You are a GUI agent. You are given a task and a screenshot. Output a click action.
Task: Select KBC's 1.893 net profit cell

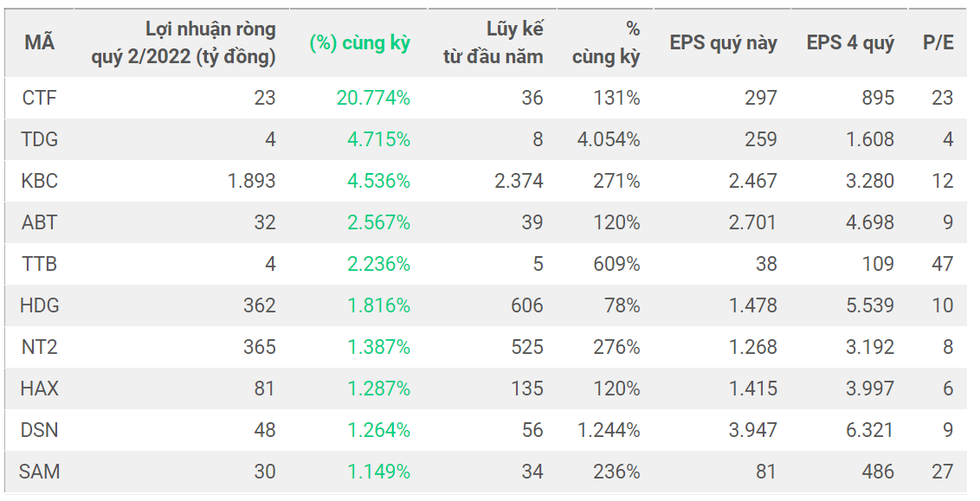(x=252, y=181)
